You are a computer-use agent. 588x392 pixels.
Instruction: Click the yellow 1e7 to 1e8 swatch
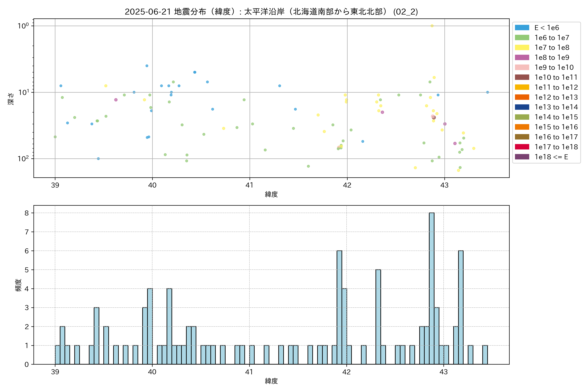pyautogui.click(x=522, y=48)
